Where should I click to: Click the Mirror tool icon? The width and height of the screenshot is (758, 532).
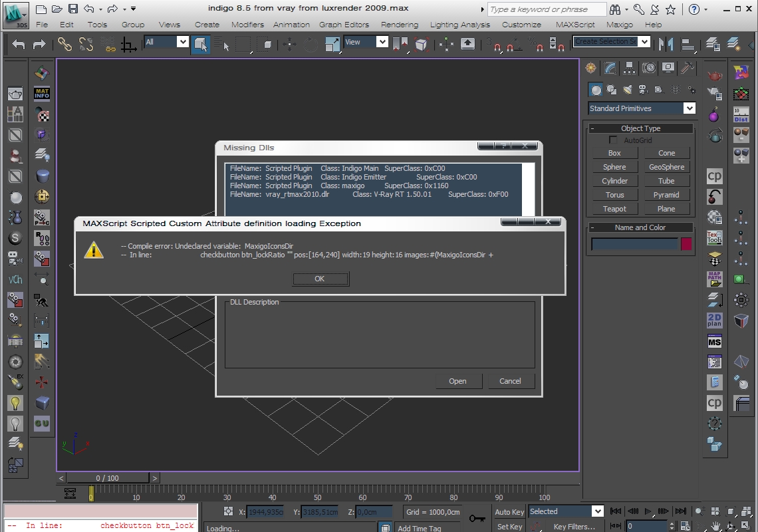tap(666, 45)
